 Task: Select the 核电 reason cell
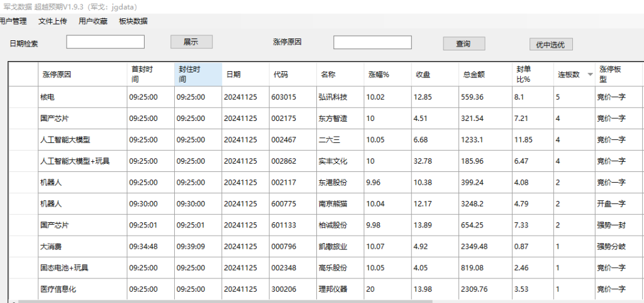point(82,98)
